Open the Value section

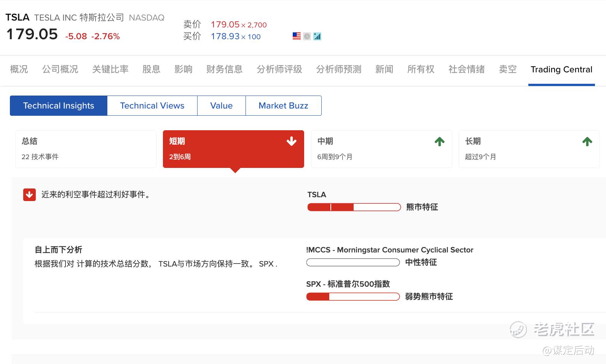click(x=222, y=105)
